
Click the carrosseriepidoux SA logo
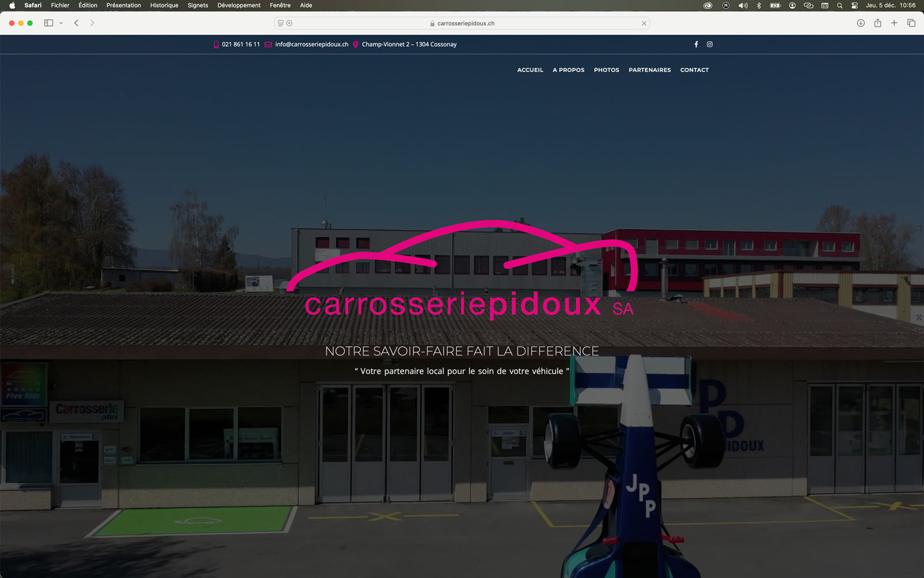tap(462, 270)
